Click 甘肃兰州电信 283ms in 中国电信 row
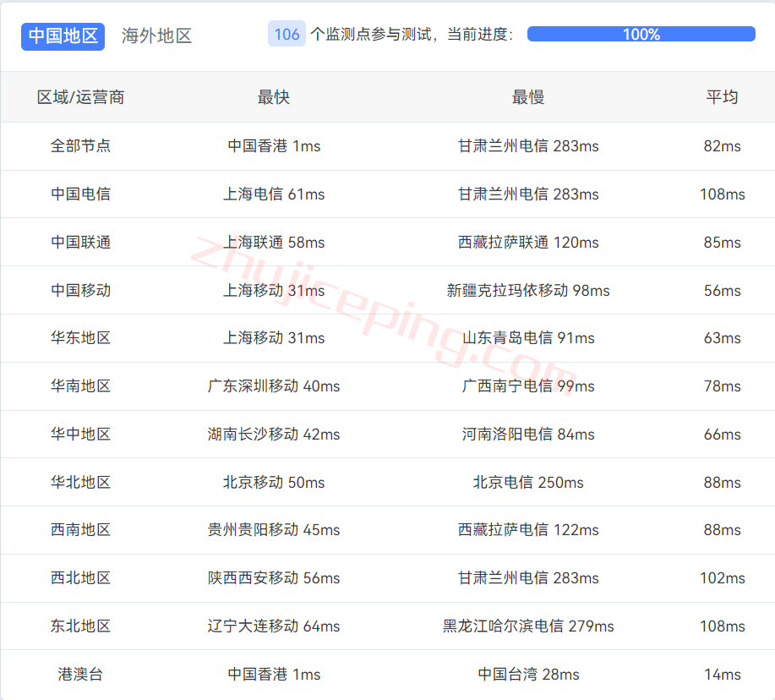This screenshot has width=775, height=700. click(528, 194)
